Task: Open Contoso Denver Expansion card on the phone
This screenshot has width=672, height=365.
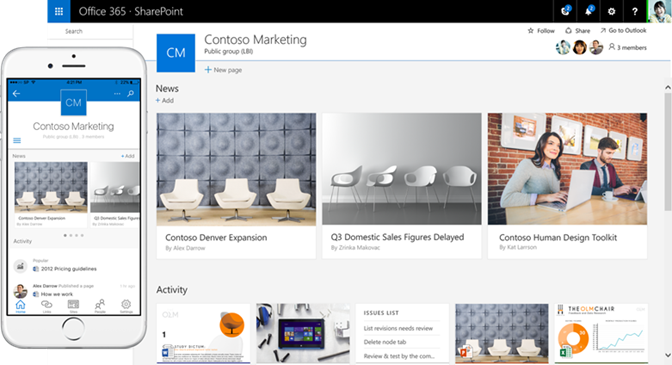Action: pos(51,194)
